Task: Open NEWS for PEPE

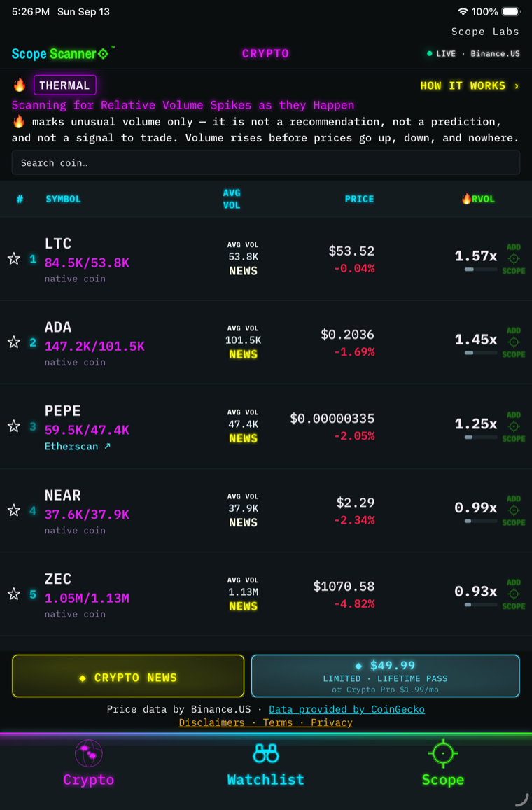Action: click(244, 438)
